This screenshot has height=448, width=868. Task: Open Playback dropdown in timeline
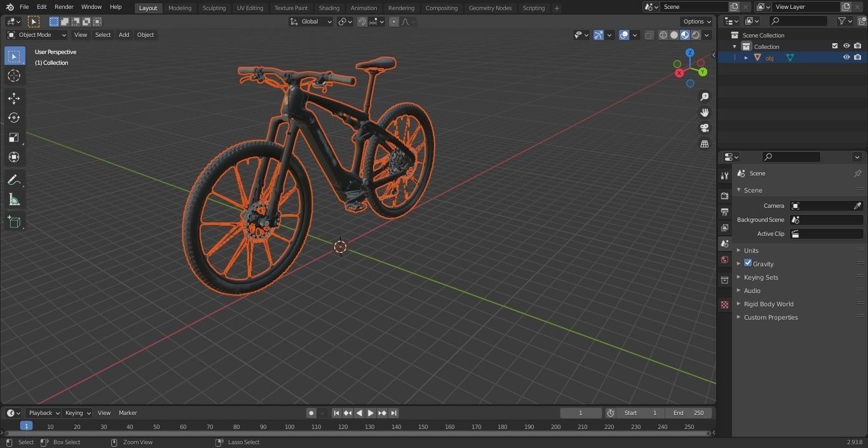click(x=43, y=413)
